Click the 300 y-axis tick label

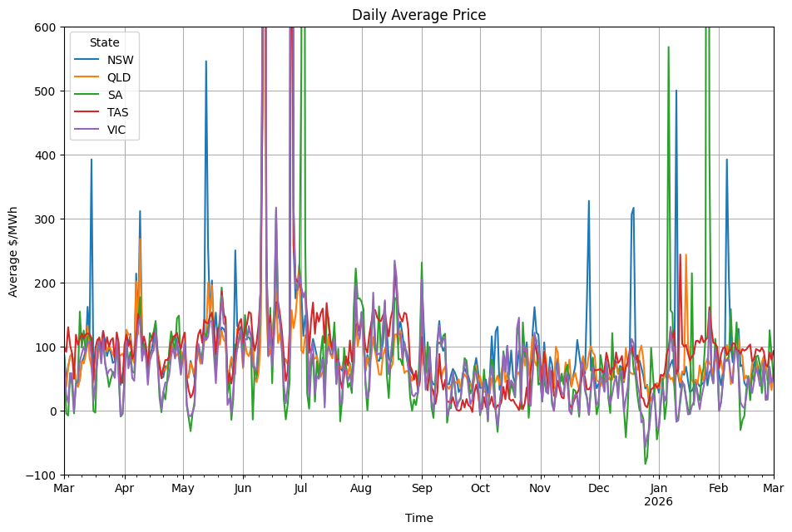(44, 219)
